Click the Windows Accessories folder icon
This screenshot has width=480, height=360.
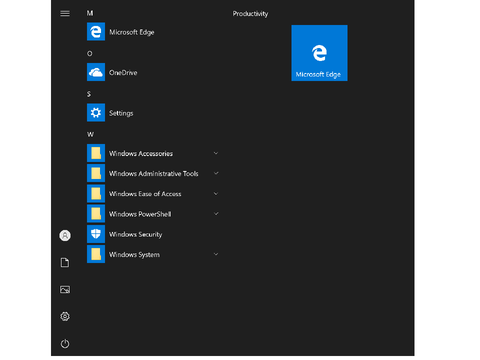pyautogui.click(x=96, y=153)
